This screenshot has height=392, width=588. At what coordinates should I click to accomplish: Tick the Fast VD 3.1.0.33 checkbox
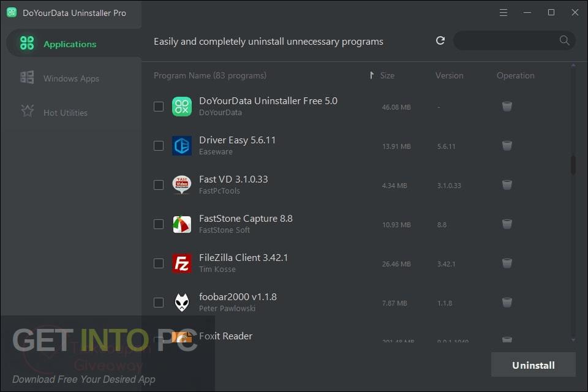(x=159, y=185)
